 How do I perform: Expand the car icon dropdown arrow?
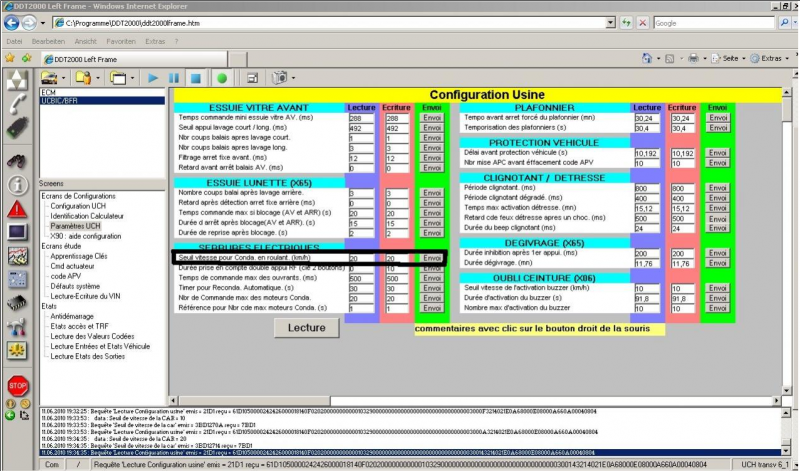tap(63, 78)
